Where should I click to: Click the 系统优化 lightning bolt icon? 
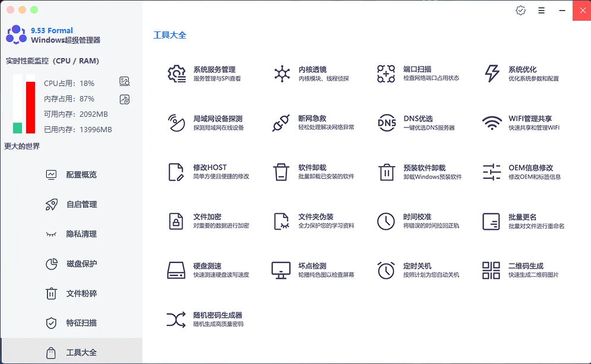coord(491,74)
